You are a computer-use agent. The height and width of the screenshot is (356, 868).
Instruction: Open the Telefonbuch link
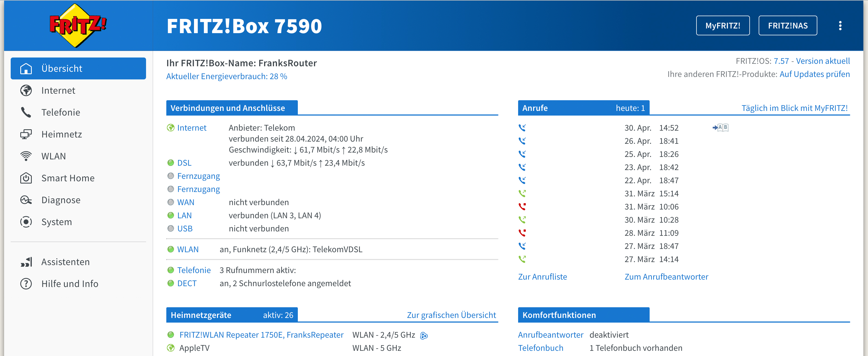coord(541,348)
